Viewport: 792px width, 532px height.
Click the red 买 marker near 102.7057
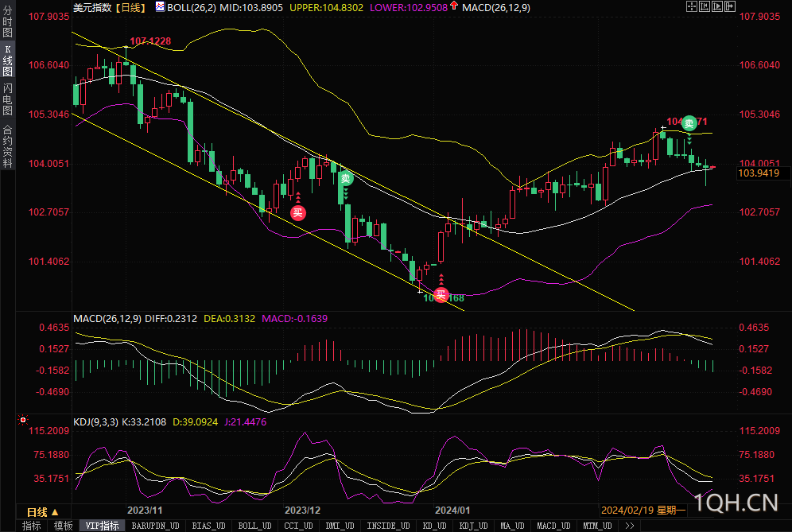coord(298,212)
